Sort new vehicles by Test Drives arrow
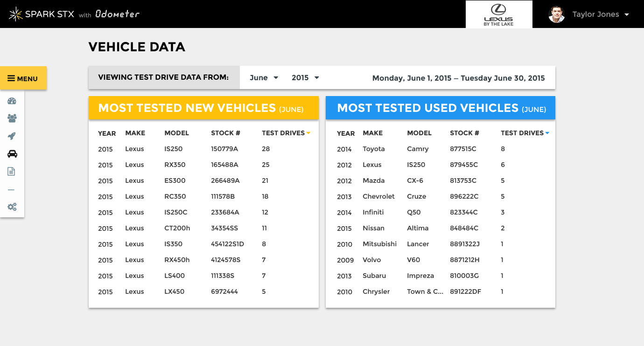The image size is (644, 346). click(x=308, y=133)
